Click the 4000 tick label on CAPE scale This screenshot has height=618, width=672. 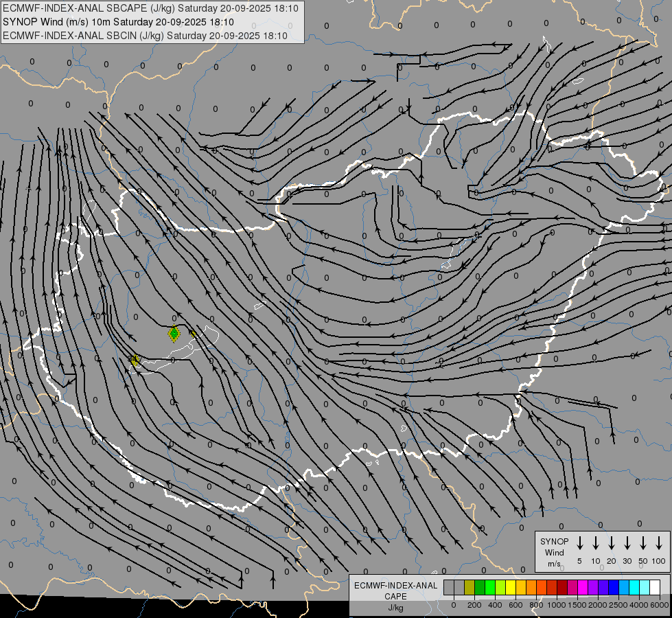click(639, 605)
